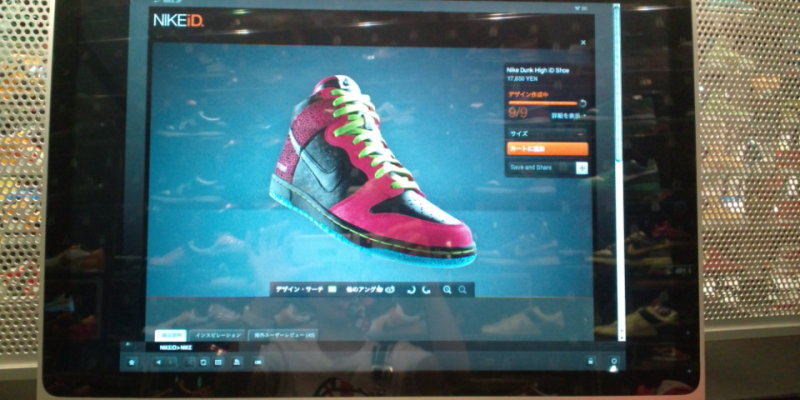Click the Save and Share label

(531, 167)
